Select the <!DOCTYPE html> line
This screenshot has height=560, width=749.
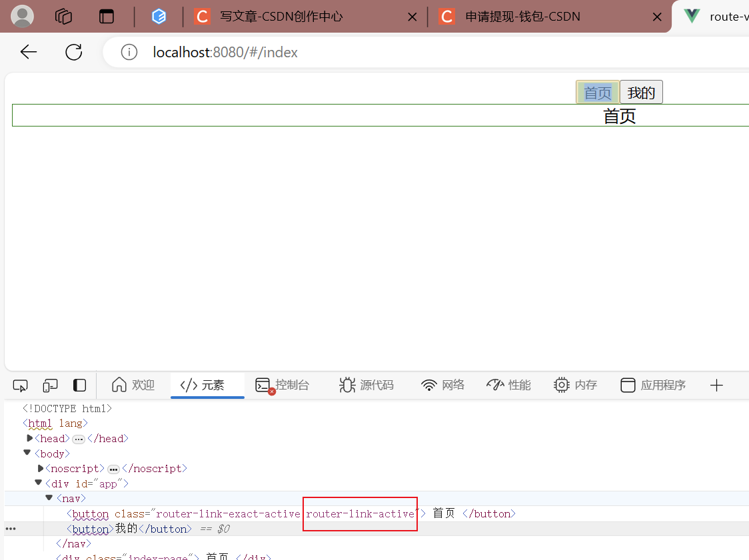click(67, 409)
